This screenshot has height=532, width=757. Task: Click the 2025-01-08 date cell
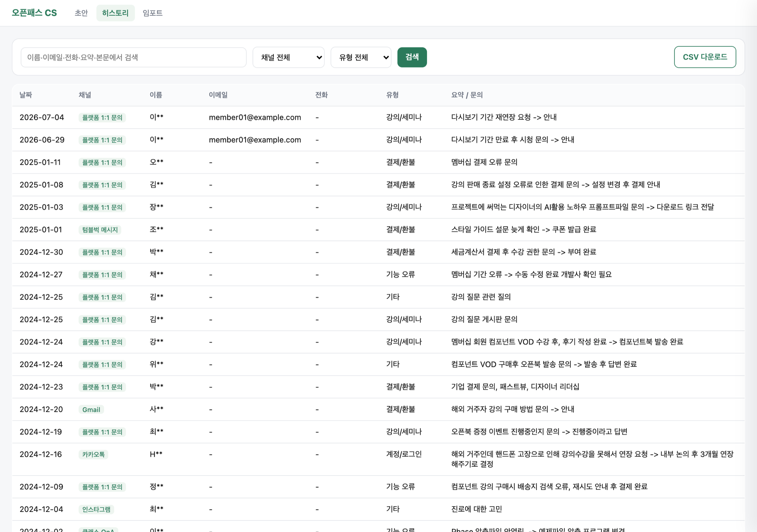42,184
